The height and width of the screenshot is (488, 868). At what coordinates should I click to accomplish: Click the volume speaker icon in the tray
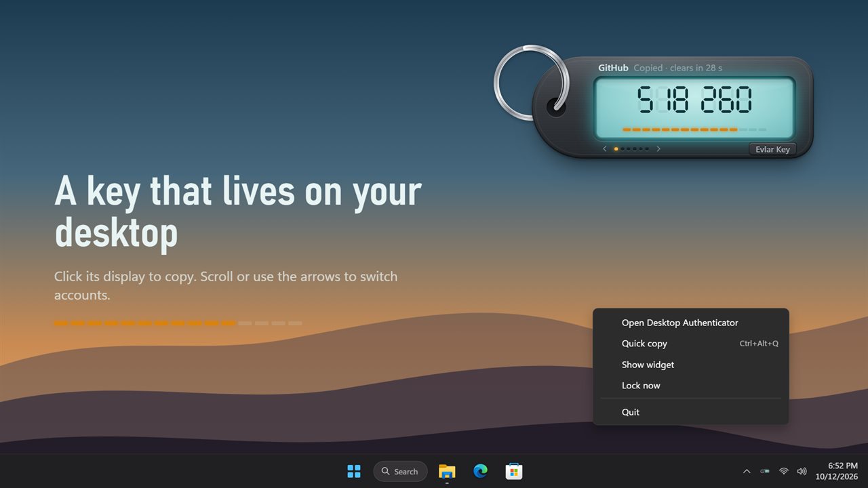(x=802, y=471)
